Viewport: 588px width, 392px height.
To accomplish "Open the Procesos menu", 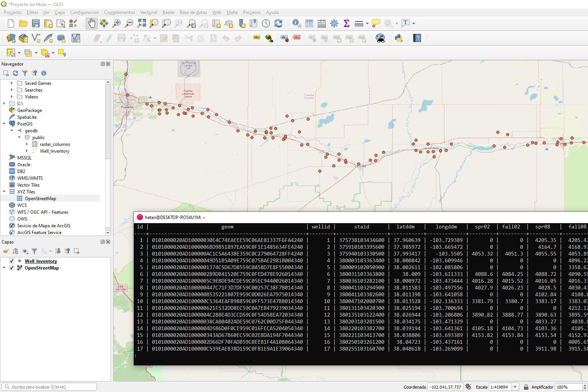I will click(252, 12).
